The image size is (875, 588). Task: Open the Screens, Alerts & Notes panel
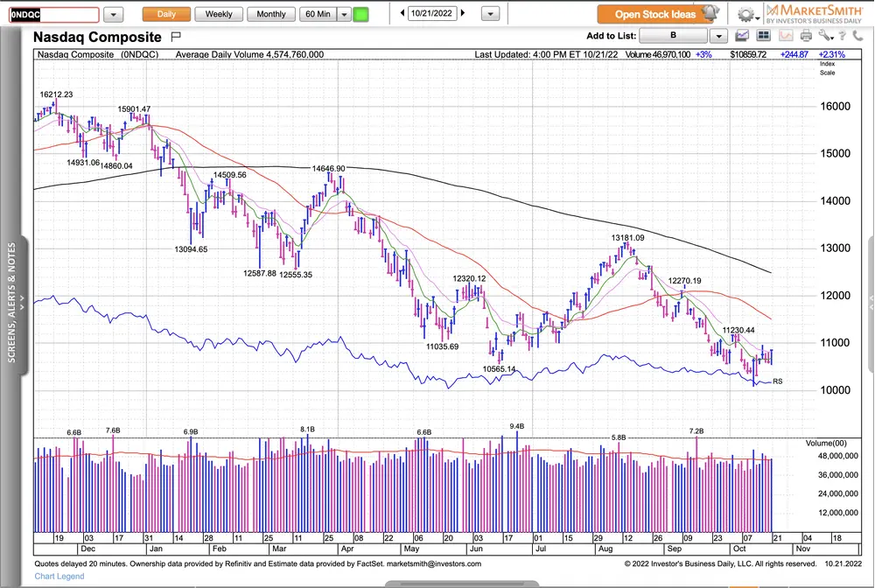pos(12,302)
